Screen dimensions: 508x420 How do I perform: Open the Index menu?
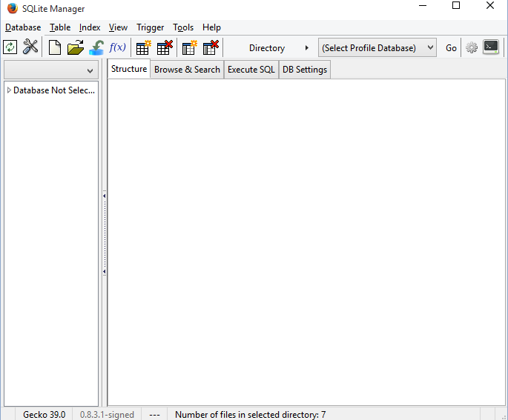pyautogui.click(x=90, y=27)
